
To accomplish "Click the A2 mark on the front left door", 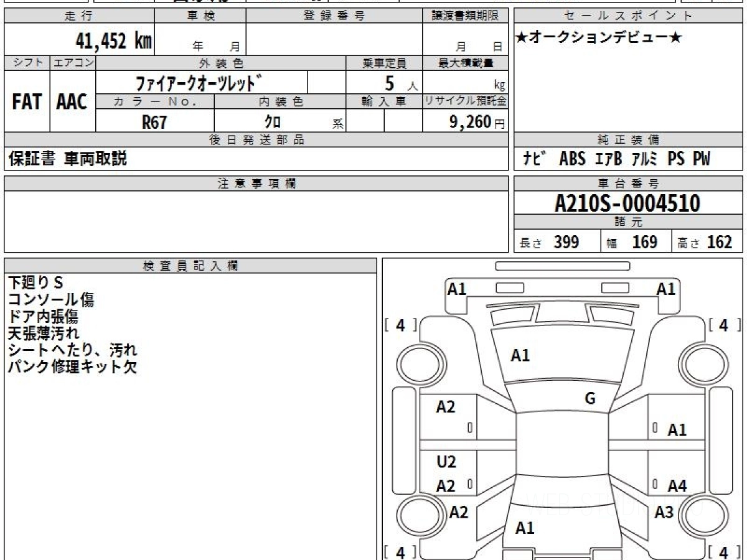I will (x=446, y=407).
